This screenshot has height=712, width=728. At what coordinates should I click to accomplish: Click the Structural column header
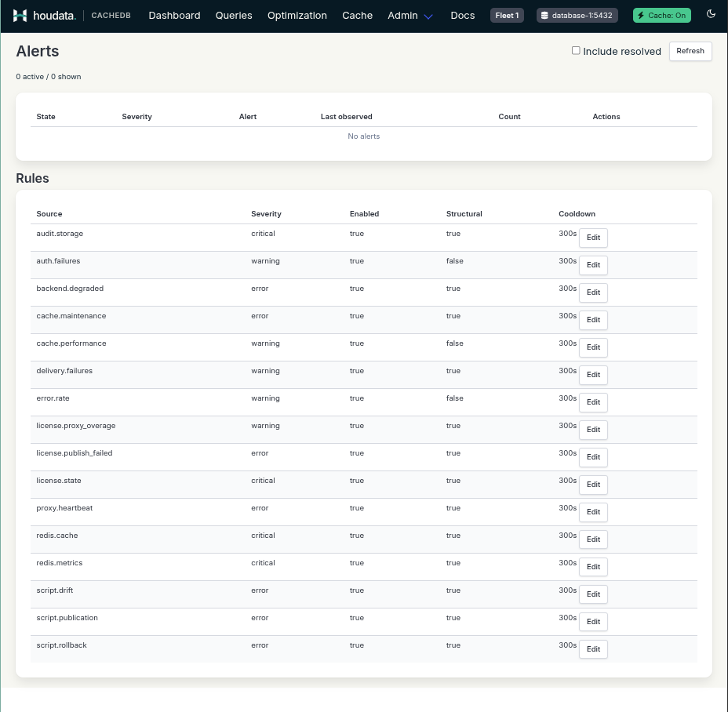click(464, 213)
